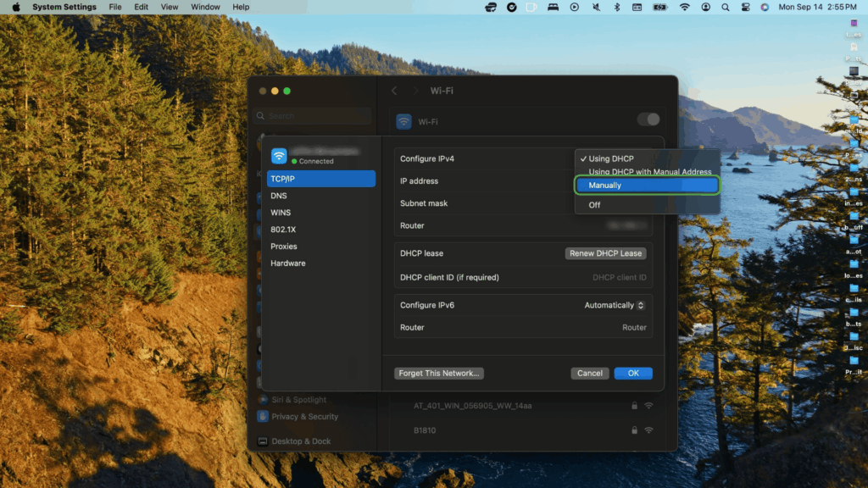Click the sidebar Search field
This screenshot has height=488, width=868.
point(313,115)
